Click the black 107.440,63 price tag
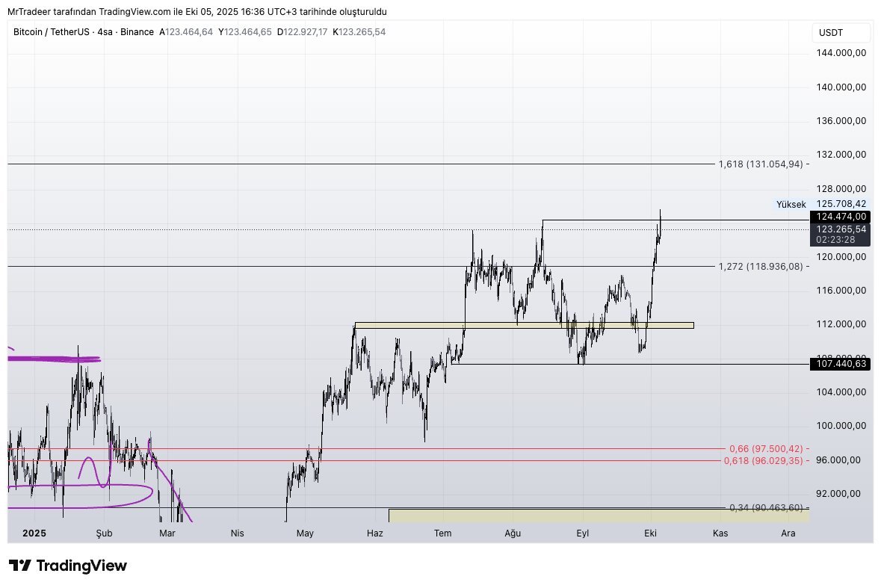 coord(840,364)
